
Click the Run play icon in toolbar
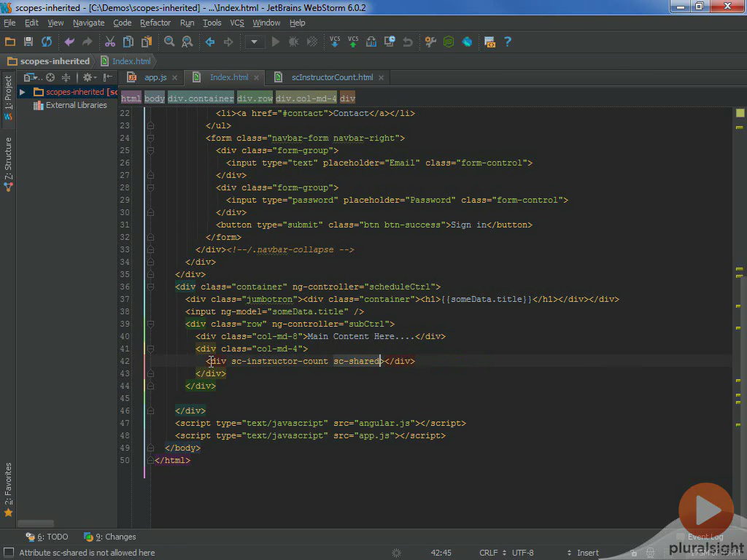pyautogui.click(x=275, y=42)
